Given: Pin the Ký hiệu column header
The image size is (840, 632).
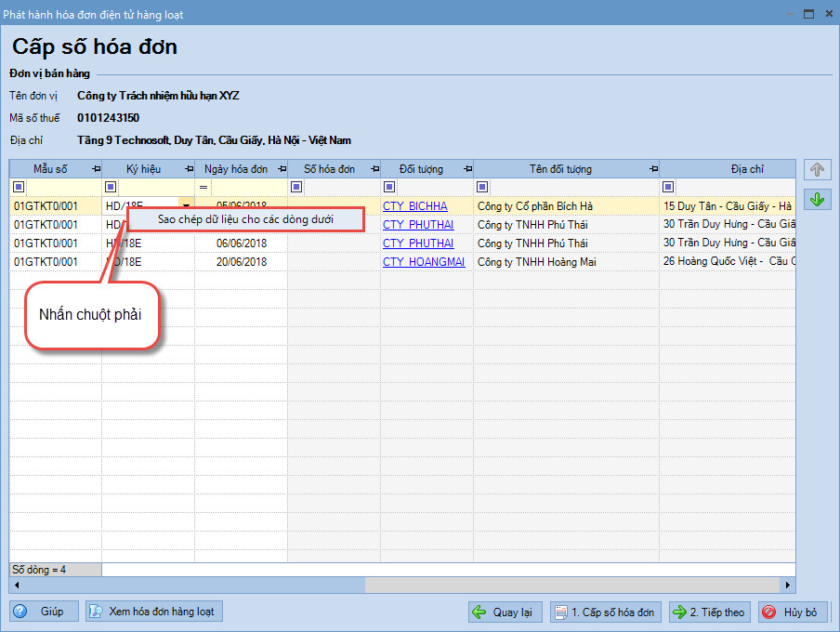Looking at the screenshot, I should coord(189,169).
